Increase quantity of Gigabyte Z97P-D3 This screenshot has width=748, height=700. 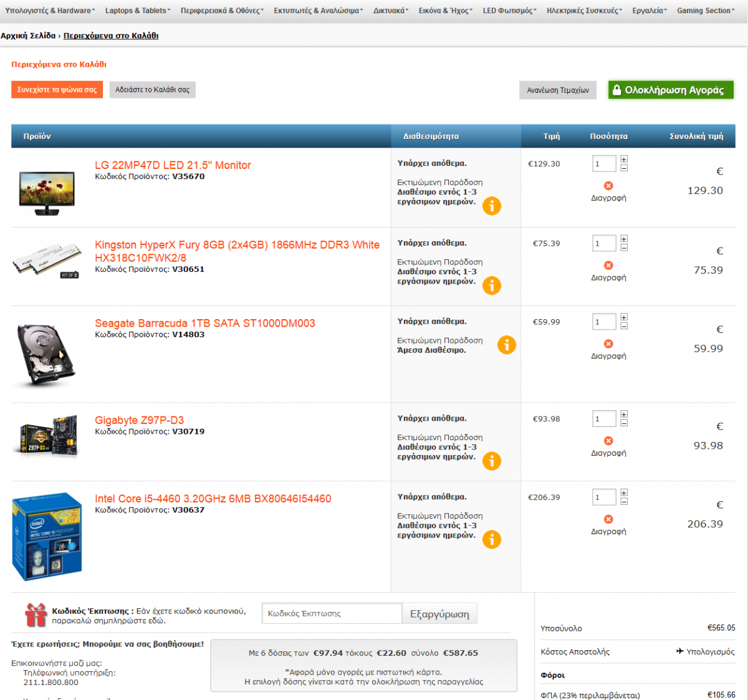pyautogui.click(x=624, y=415)
